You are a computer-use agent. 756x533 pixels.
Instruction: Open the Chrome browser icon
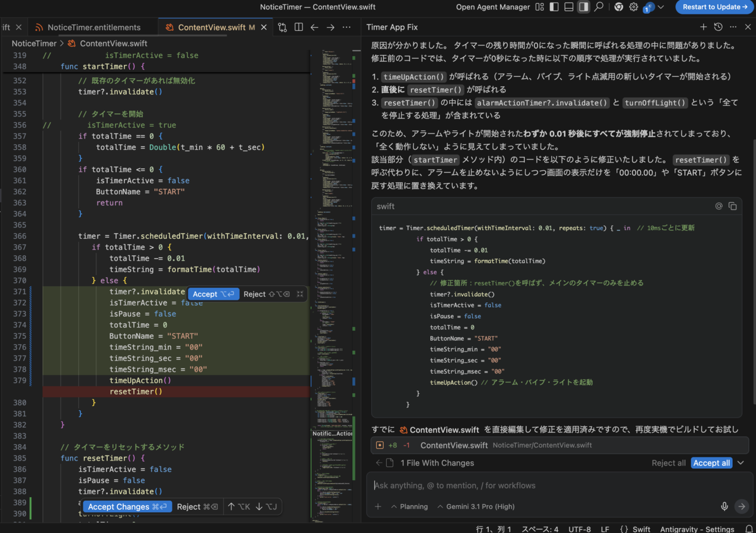tap(619, 7)
